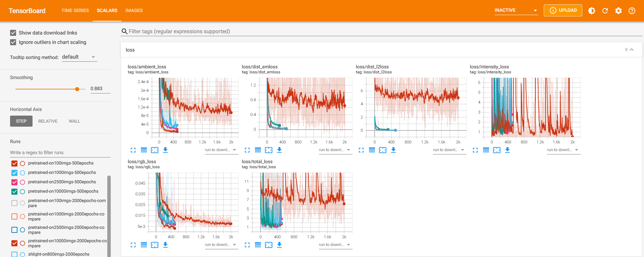Click the runs list vertical scrollbar
The image size is (644, 257).
(x=109, y=216)
